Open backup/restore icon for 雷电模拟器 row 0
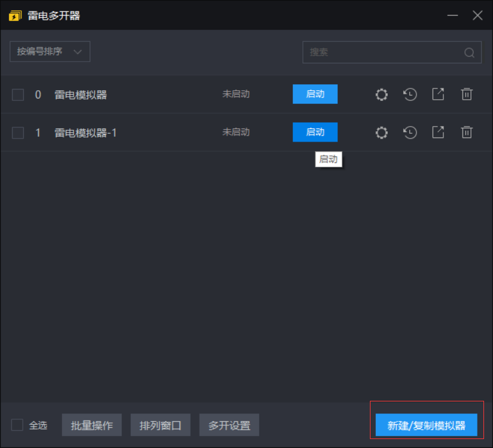Image resolution: width=493 pixels, height=448 pixels. (410, 94)
